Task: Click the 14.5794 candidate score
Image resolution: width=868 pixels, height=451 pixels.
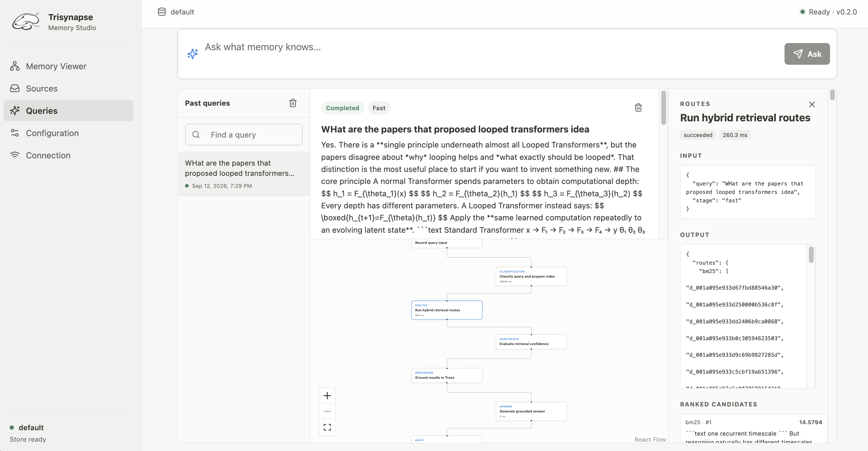Action: click(x=810, y=422)
